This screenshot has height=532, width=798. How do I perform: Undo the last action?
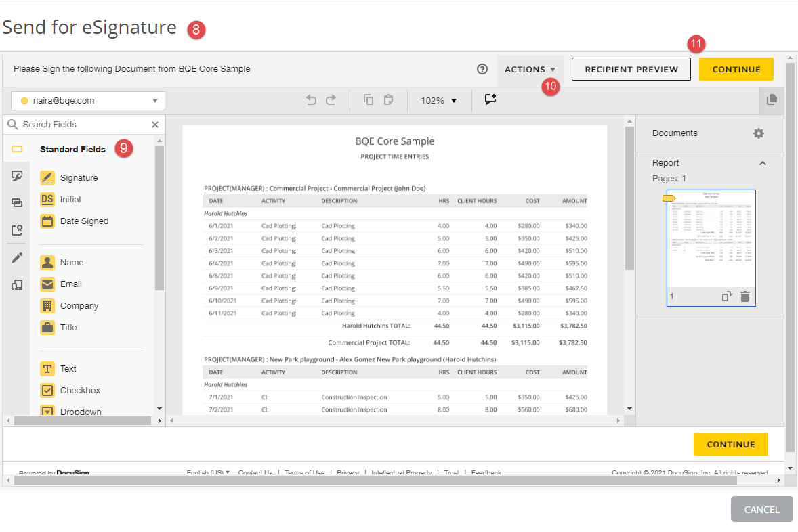[311, 100]
